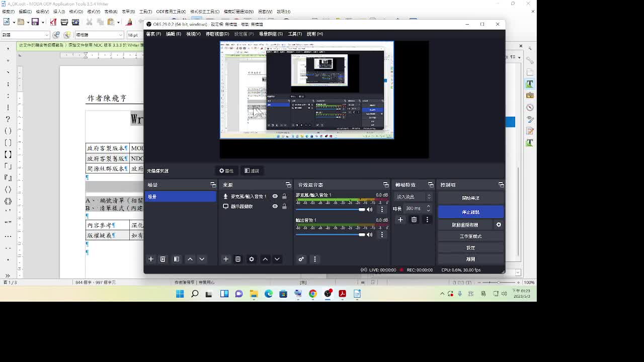The image size is (644, 362).
Task: Open OBS File menu
Action: [153, 34]
